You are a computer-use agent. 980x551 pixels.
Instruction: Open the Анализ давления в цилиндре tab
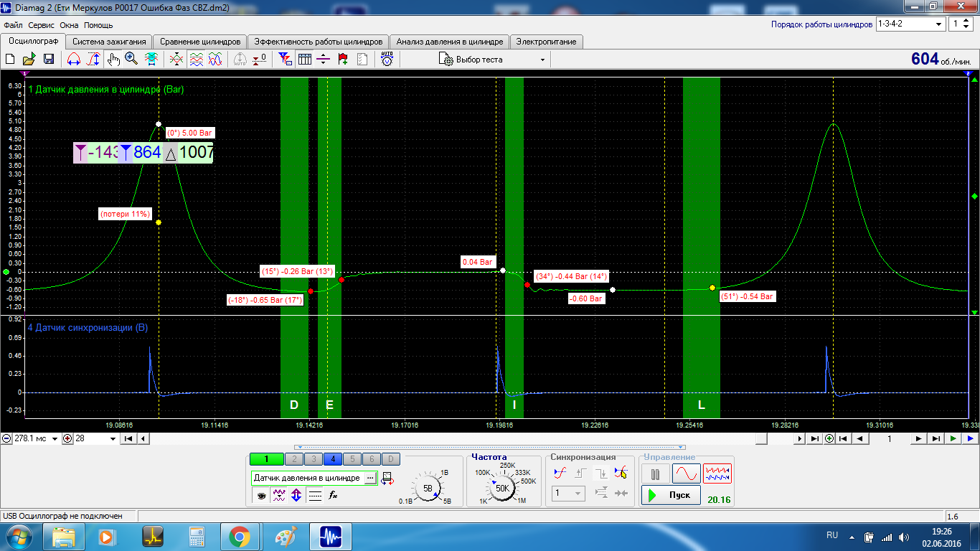pos(450,42)
